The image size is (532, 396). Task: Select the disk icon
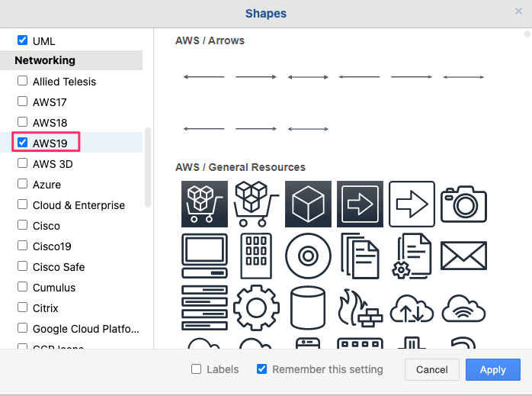[308, 256]
